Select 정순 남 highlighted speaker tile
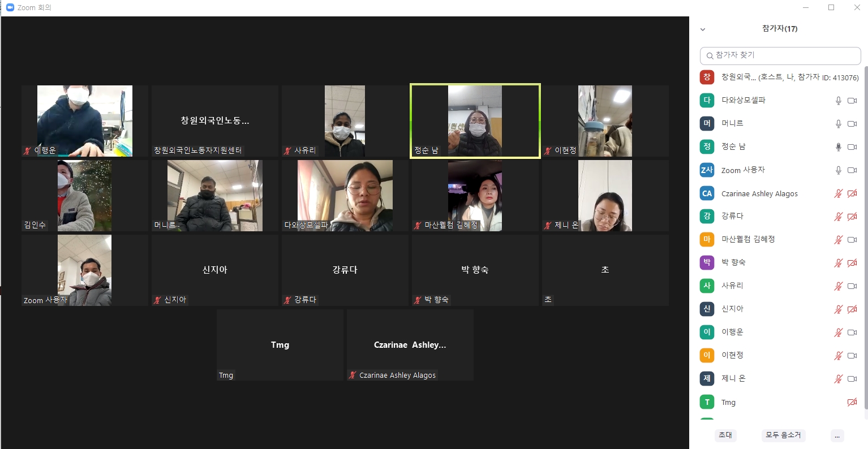Screen dimensions: 868x449 [475, 121]
